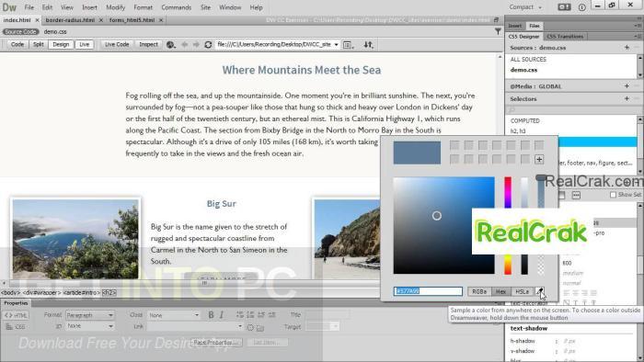Image resolution: width=644 pixels, height=362 pixels.
Task: Open the demo.css related file
Action: click(55, 31)
